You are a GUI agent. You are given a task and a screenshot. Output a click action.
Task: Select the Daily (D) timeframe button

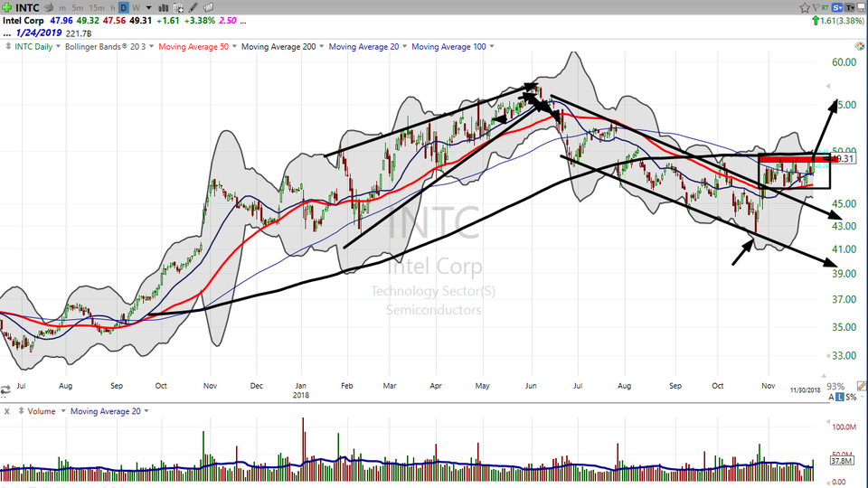coord(124,8)
